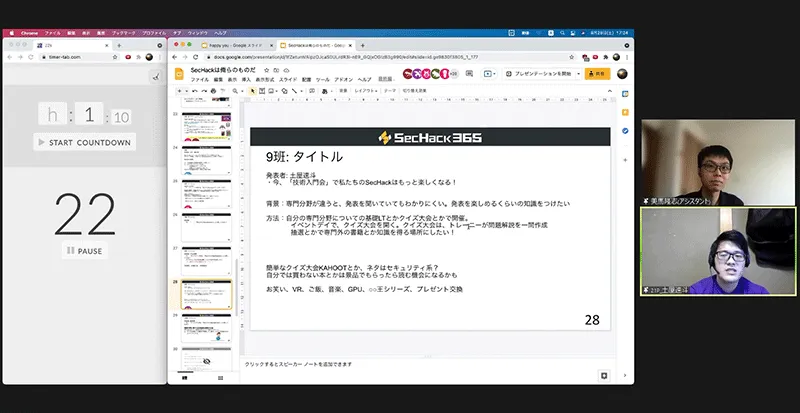Click the timer-tab broom clear icon
800x413 pixels.
tap(155, 77)
